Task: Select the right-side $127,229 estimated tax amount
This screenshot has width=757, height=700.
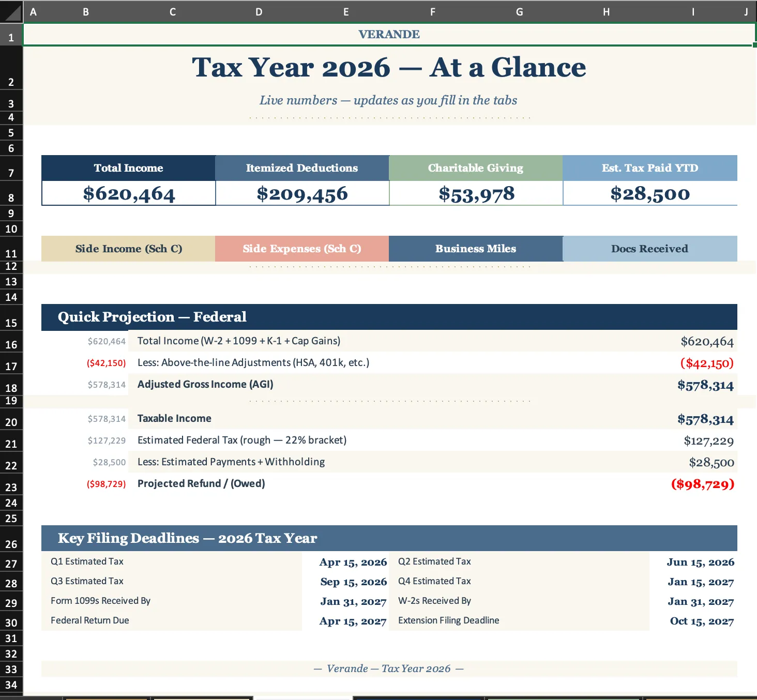Action: (709, 441)
